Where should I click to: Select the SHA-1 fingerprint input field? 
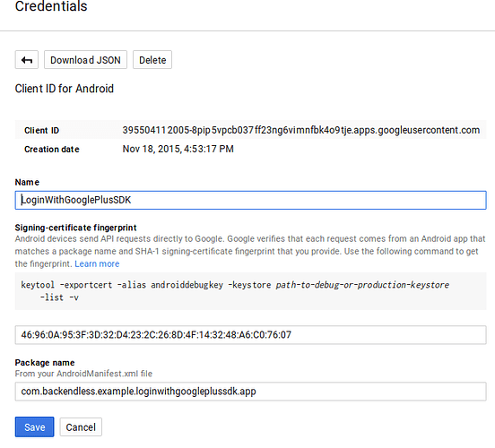[x=251, y=335]
